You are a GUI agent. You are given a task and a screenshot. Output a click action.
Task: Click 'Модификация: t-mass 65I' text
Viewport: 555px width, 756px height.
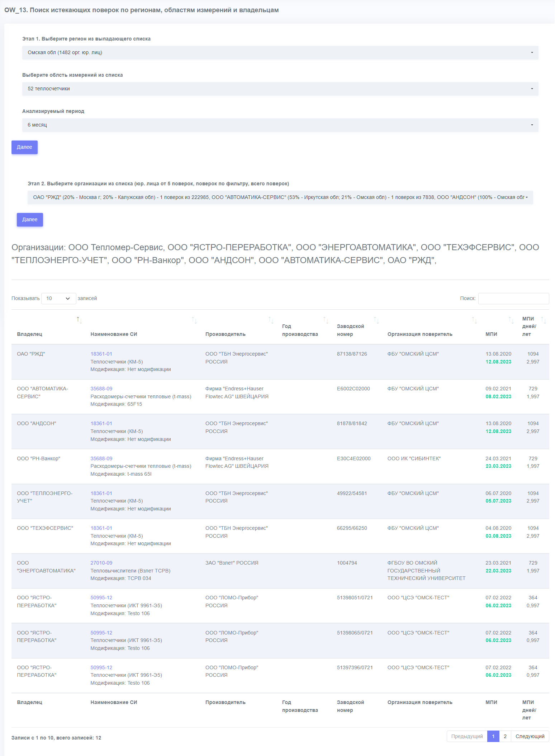click(x=121, y=474)
